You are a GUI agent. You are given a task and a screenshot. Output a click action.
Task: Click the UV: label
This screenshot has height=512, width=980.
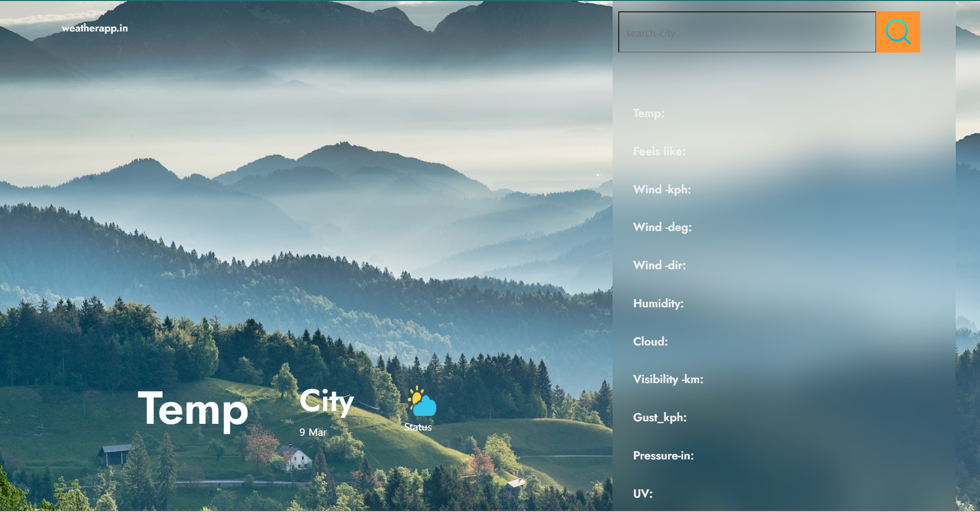pyautogui.click(x=642, y=494)
